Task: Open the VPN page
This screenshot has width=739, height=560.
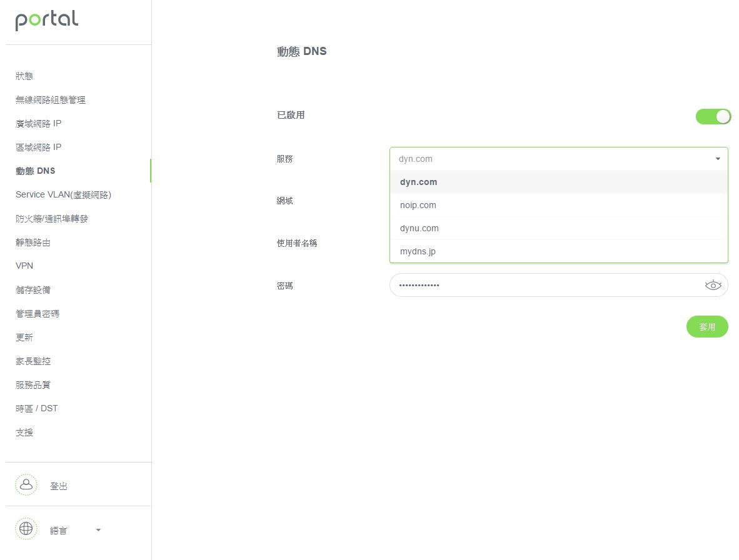Action: pos(24,266)
